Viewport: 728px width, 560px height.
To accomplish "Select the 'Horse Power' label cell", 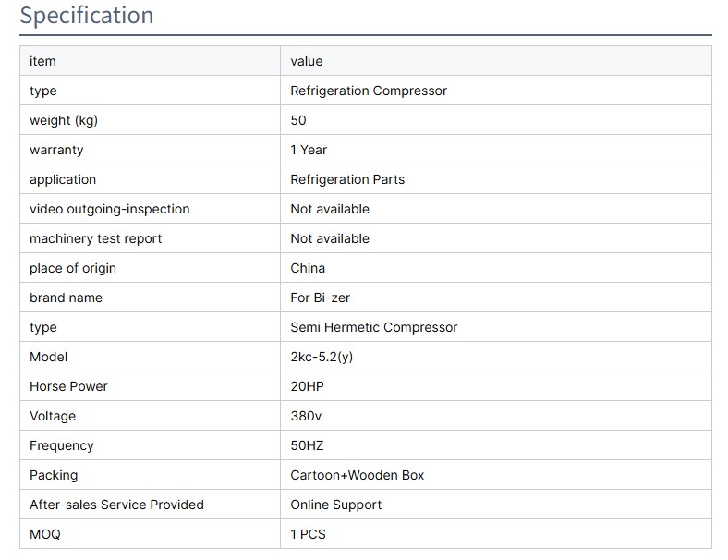I will [x=68, y=386].
